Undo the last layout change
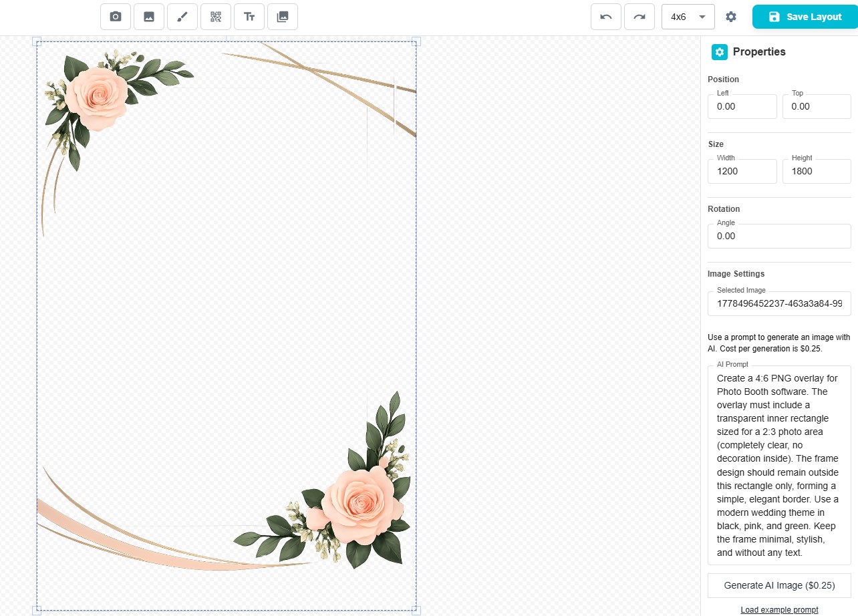 click(606, 17)
